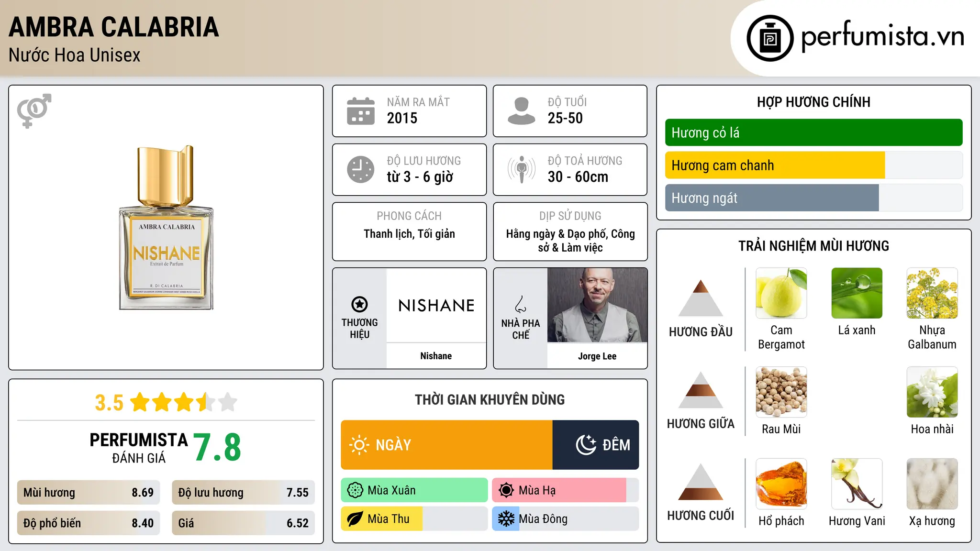
Task: Click the Hương cuối pyramid icon
Action: (701, 482)
